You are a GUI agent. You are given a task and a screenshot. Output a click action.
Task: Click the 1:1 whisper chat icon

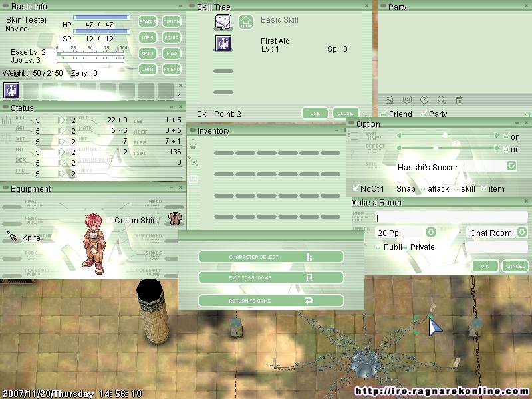(407, 100)
